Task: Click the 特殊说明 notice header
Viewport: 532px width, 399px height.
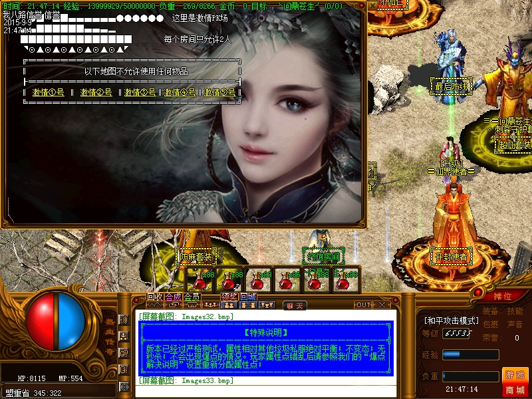Action: click(x=265, y=332)
